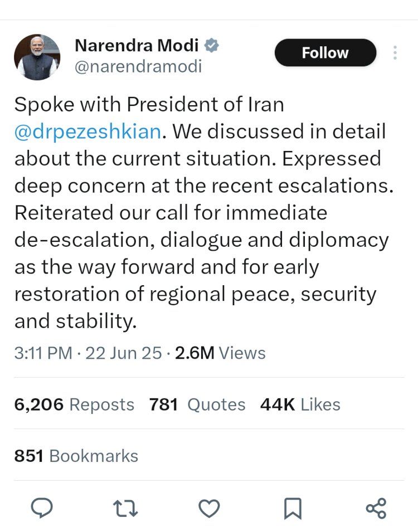View the 6,206 Reposts list
418x532 pixels.
[x=74, y=404]
